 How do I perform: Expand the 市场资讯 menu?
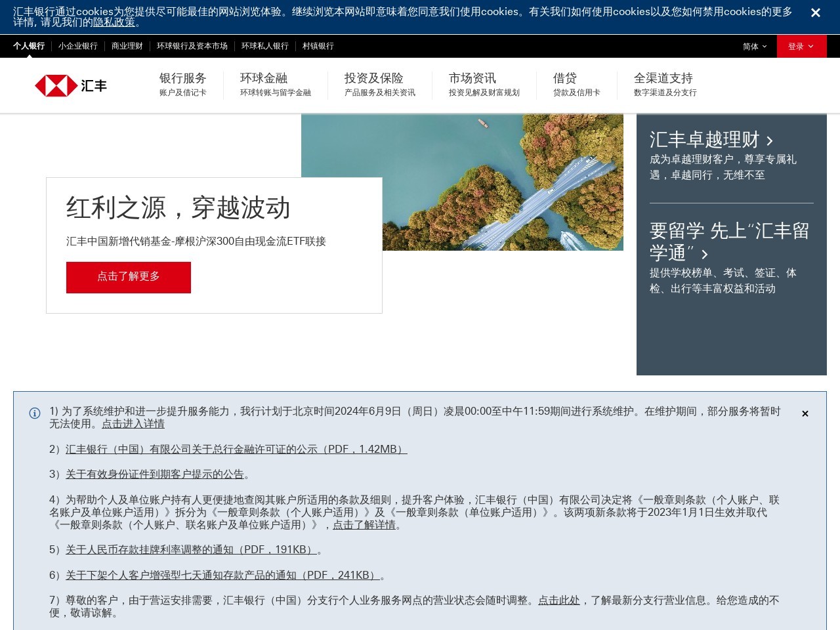pos(484,85)
